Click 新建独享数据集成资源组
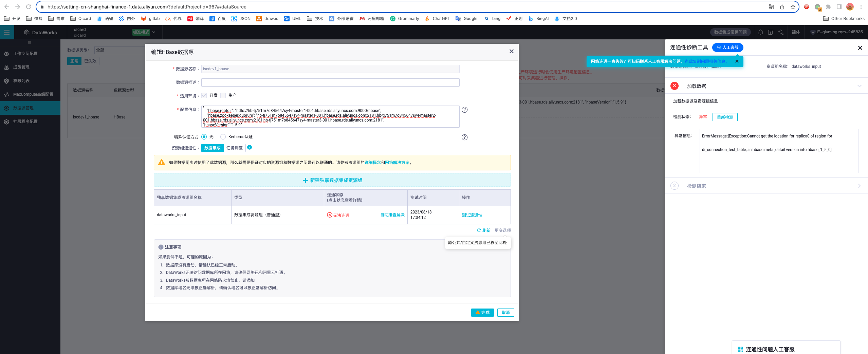Viewport: 868px width, 354px height. click(332, 180)
